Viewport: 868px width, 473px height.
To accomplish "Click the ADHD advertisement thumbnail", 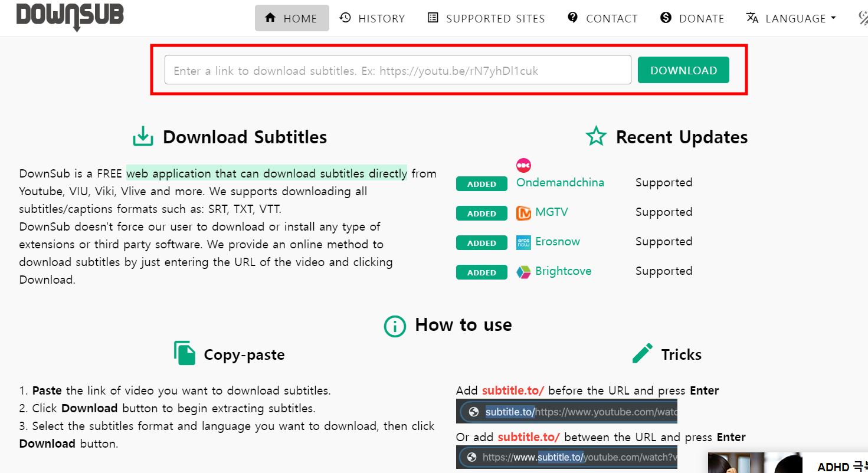I will pos(756,462).
